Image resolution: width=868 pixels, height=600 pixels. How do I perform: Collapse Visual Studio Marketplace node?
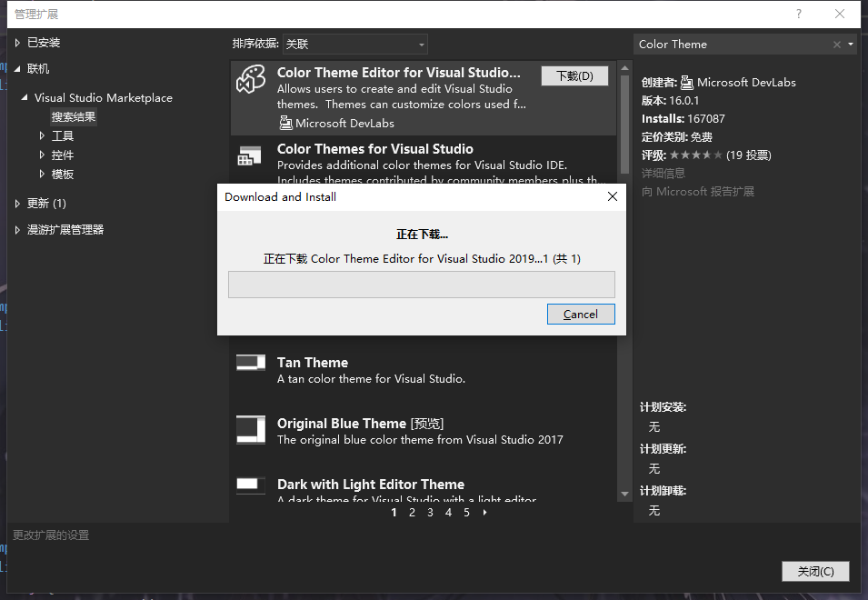(25, 97)
